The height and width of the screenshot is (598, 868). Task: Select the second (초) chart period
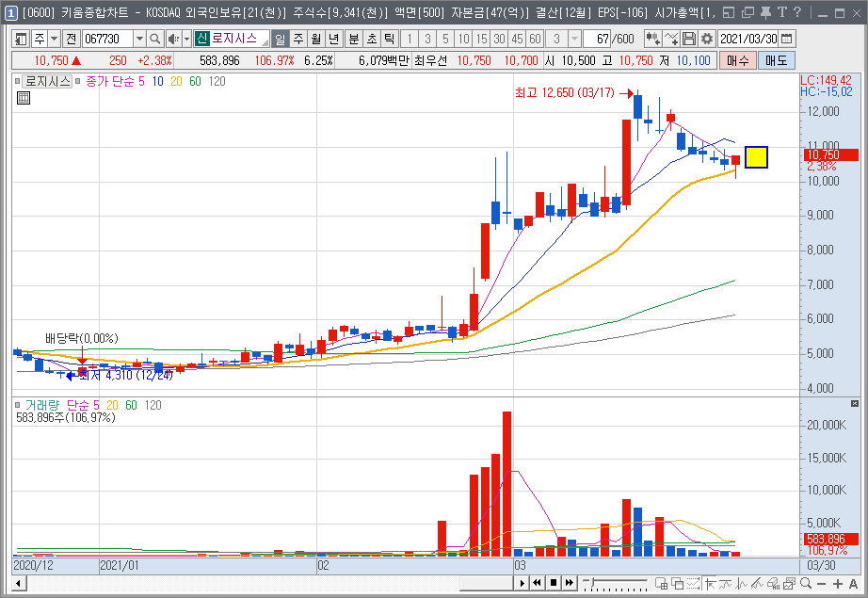[372, 39]
